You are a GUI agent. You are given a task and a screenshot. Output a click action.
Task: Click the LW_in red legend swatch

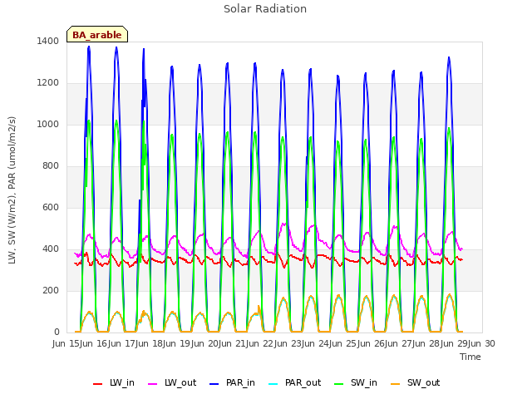pos(97,384)
